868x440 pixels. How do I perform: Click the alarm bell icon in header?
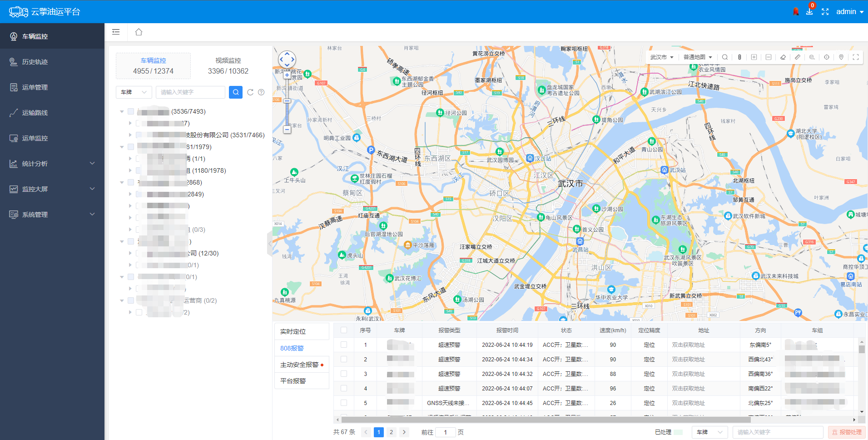click(796, 12)
